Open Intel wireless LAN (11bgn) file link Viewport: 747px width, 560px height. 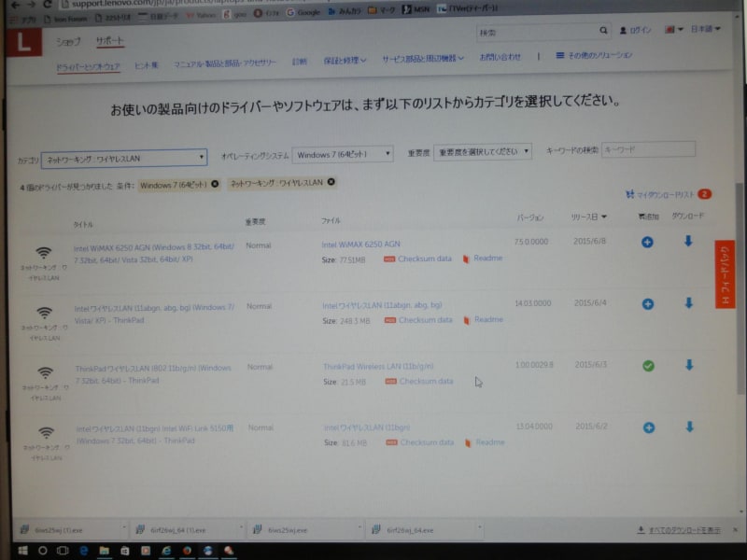coord(367,427)
